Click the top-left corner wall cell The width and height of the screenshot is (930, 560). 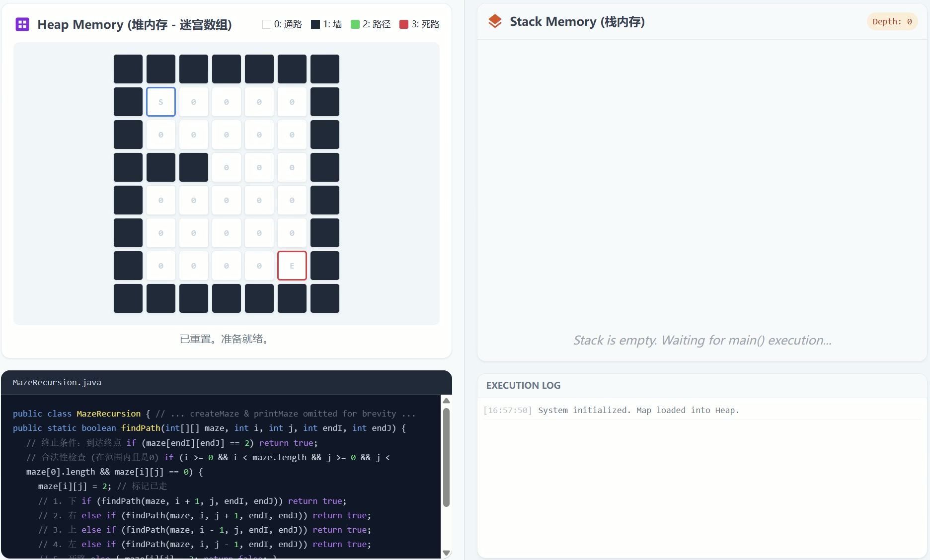(x=128, y=69)
